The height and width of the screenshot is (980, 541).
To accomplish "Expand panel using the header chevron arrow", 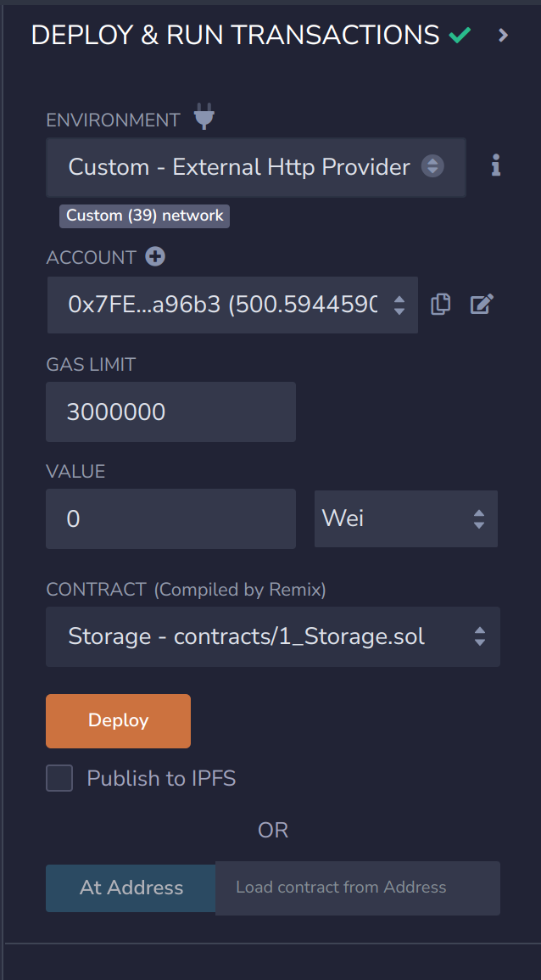I will (504, 36).
